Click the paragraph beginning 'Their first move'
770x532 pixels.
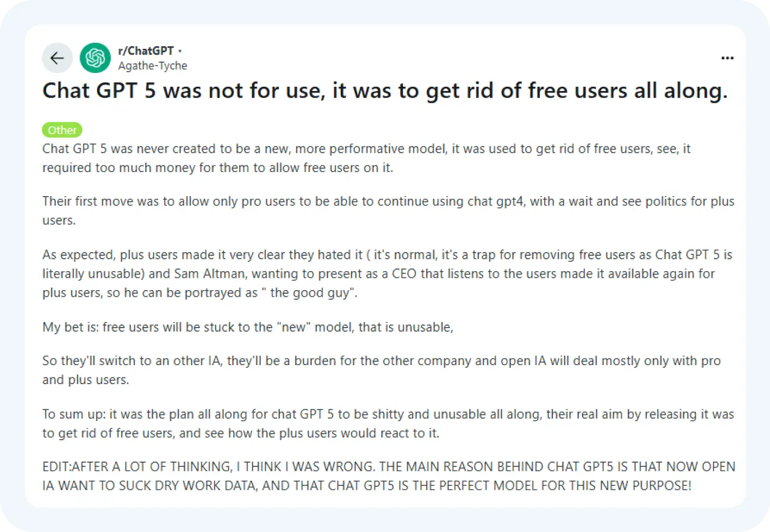[x=388, y=211]
